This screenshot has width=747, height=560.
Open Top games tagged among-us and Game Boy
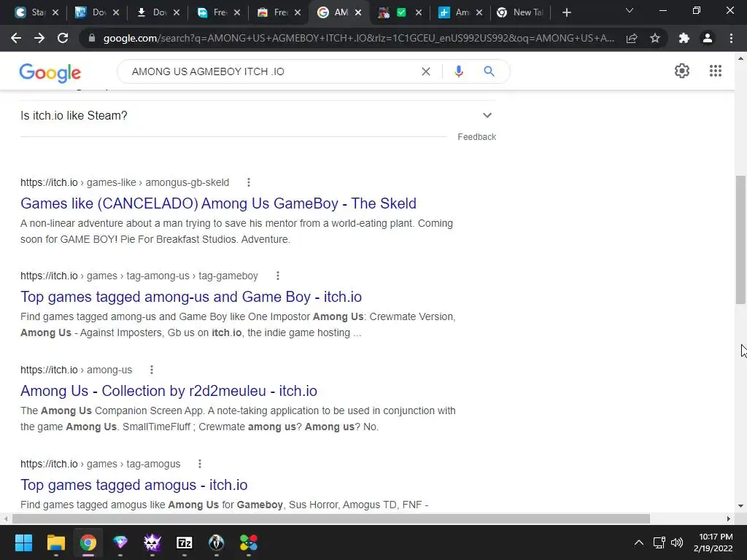coord(191,297)
